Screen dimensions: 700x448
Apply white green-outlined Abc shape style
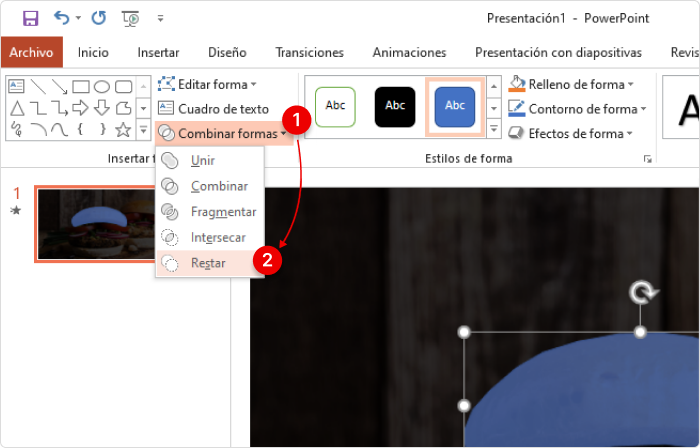point(335,107)
